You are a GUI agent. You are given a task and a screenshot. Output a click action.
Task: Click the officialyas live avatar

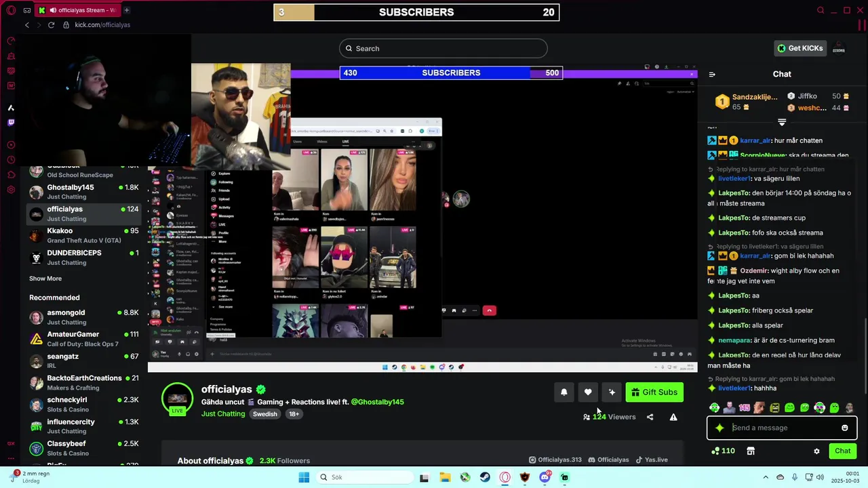click(x=177, y=399)
